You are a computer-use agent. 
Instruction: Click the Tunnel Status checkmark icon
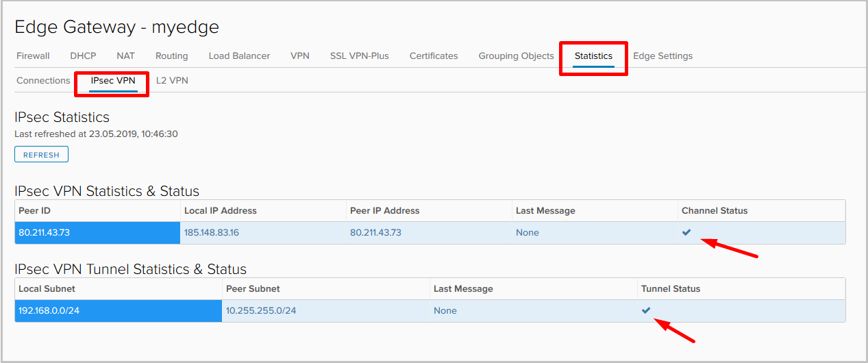(646, 310)
